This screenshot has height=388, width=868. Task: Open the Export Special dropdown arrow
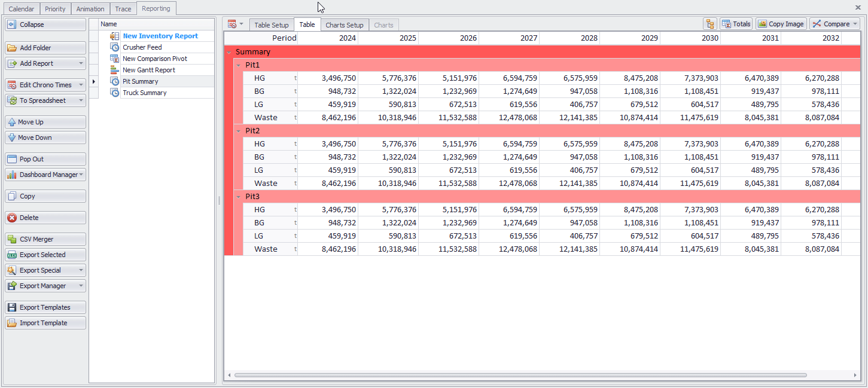(x=81, y=270)
